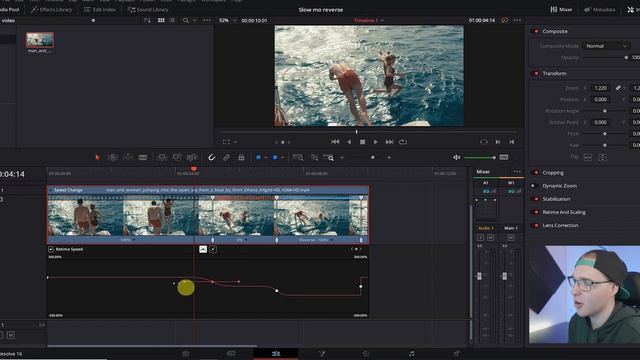The image size is (640, 360).
Task: Play the viewer in reverse
Action: click(x=349, y=142)
